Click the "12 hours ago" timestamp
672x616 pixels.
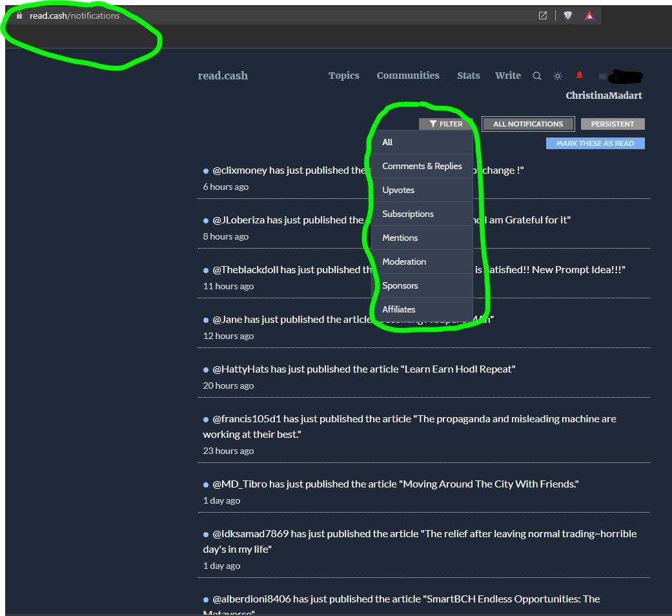pos(229,336)
